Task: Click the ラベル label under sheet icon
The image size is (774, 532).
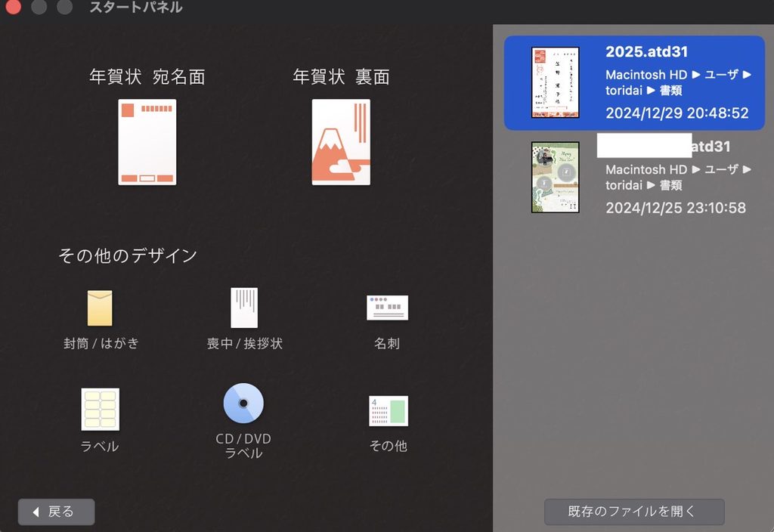Action: [100, 447]
